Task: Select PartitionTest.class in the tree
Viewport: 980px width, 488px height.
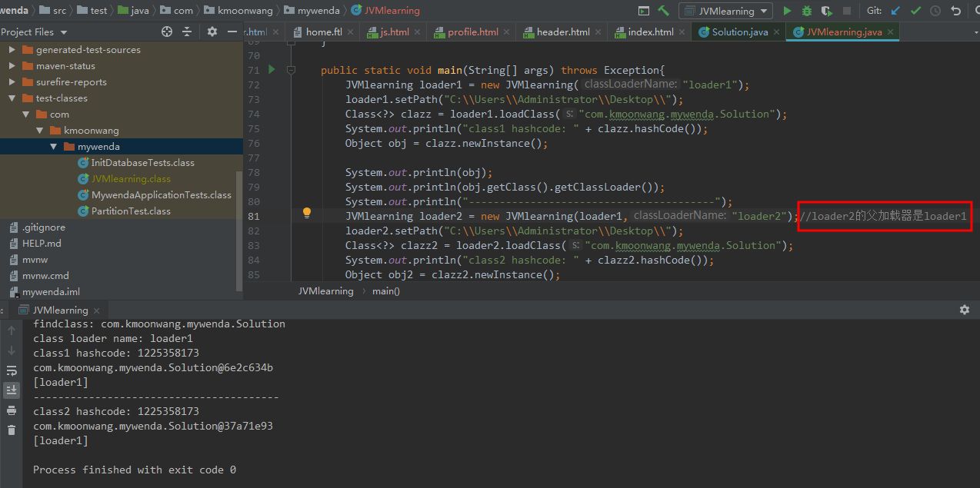Action: point(131,211)
